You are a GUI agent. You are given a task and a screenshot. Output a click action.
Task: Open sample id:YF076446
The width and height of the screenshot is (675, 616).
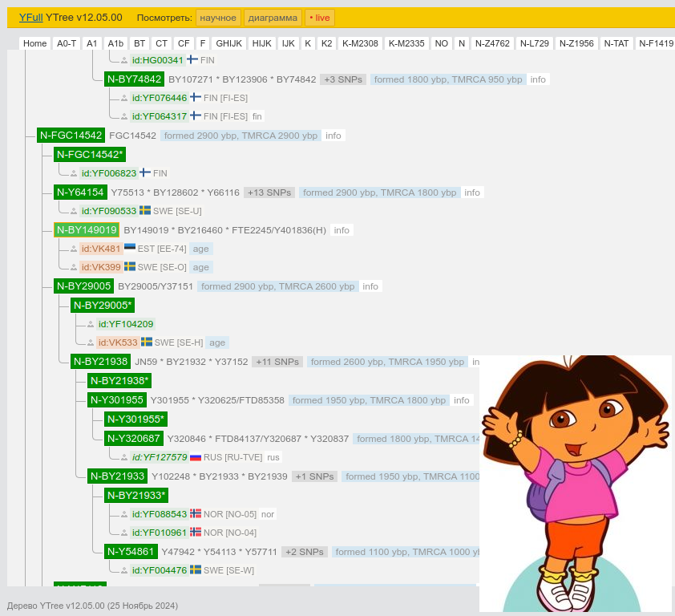point(160,98)
